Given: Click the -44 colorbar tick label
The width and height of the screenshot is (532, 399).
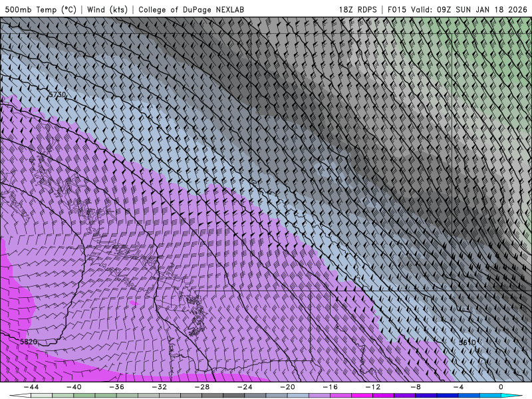Looking at the screenshot, I should coord(31,387).
